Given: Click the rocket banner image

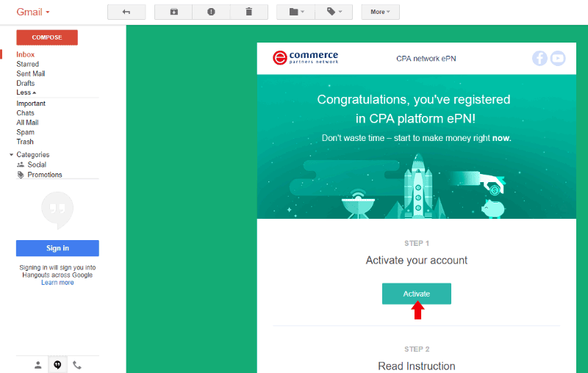Looking at the screenshot, I should pos(417,147).
